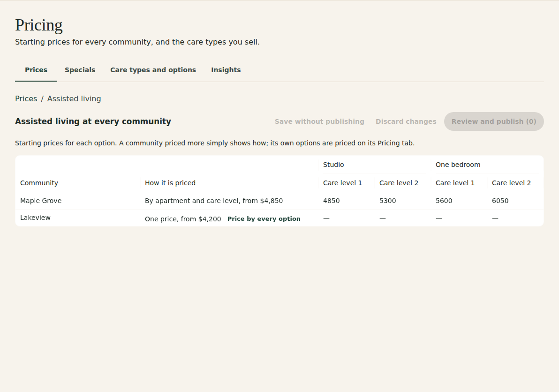Click Care level 2 header under Studio
Screen dimensions: 559x392
click(x=399, y=183)
